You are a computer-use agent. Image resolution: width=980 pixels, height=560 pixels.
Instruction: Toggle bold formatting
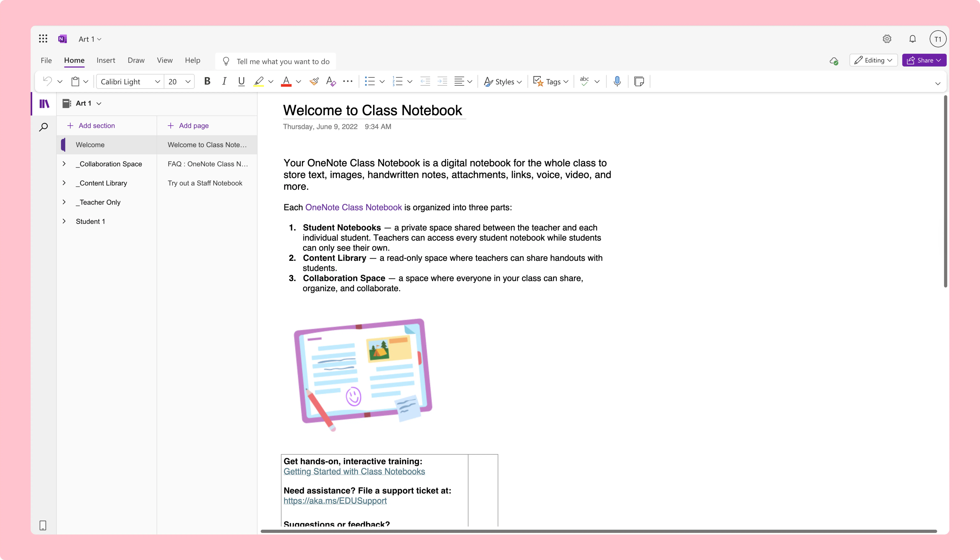tap(207, 81)
